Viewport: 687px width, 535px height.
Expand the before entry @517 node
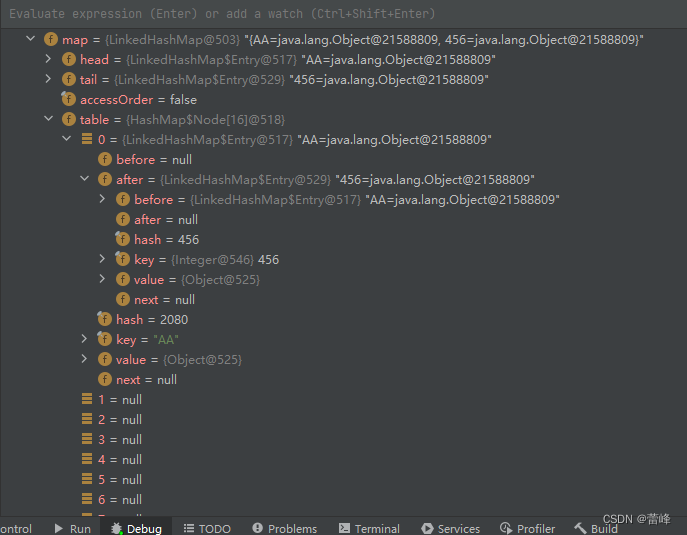(x=102, y=199)
